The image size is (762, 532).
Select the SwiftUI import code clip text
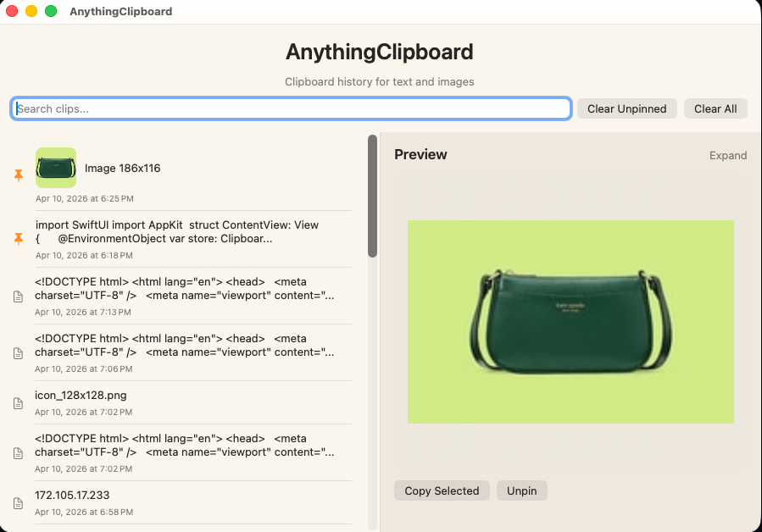click(178, 231)
